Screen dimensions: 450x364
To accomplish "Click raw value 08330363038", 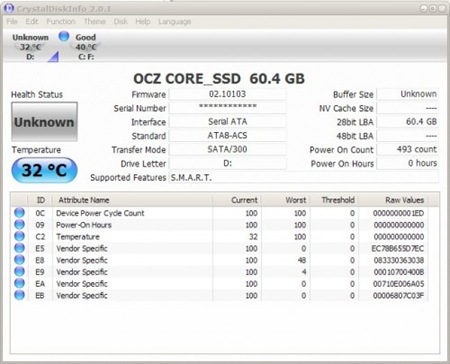I will [x=399, y=260].
